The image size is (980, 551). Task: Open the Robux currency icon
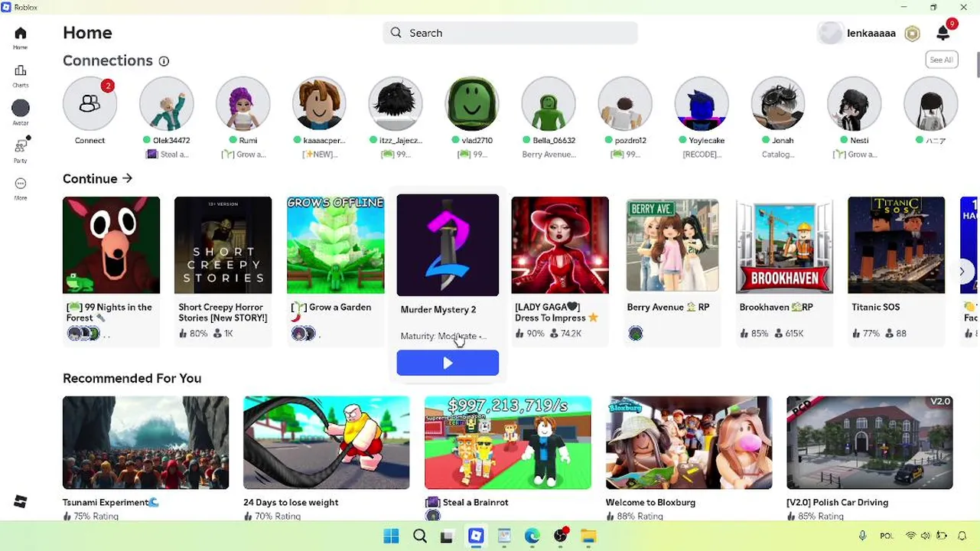coord(912,34)
